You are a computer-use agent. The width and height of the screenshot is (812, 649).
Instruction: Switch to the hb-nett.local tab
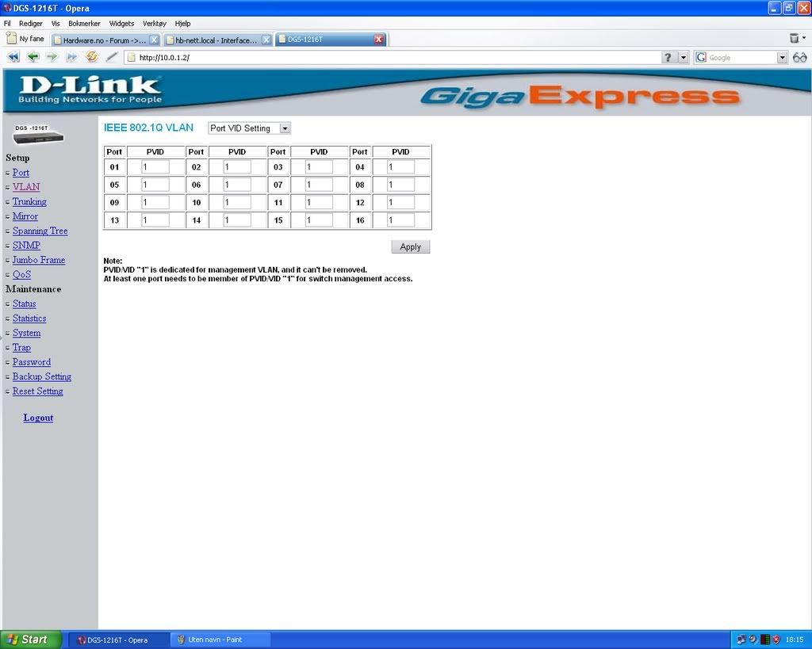(216, 40)
